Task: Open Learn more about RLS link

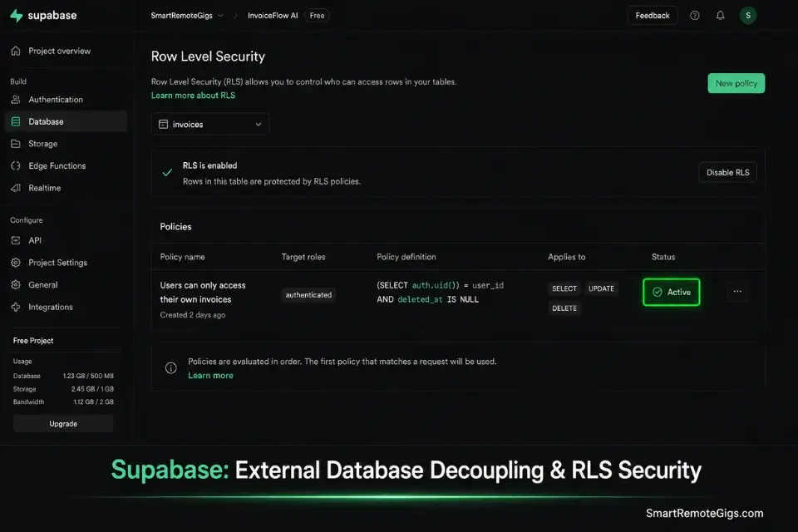Action: click(x=193, y=96)
